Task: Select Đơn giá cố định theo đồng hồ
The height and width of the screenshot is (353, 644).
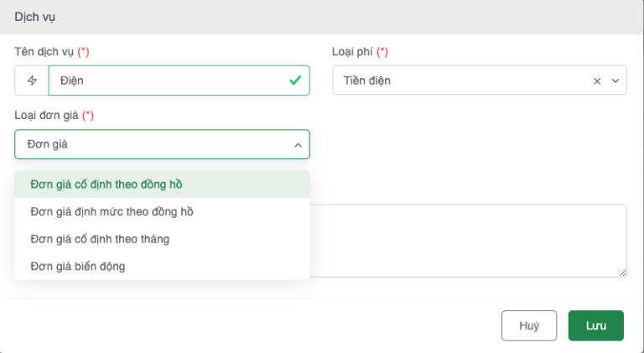Action: click(106, 184)
